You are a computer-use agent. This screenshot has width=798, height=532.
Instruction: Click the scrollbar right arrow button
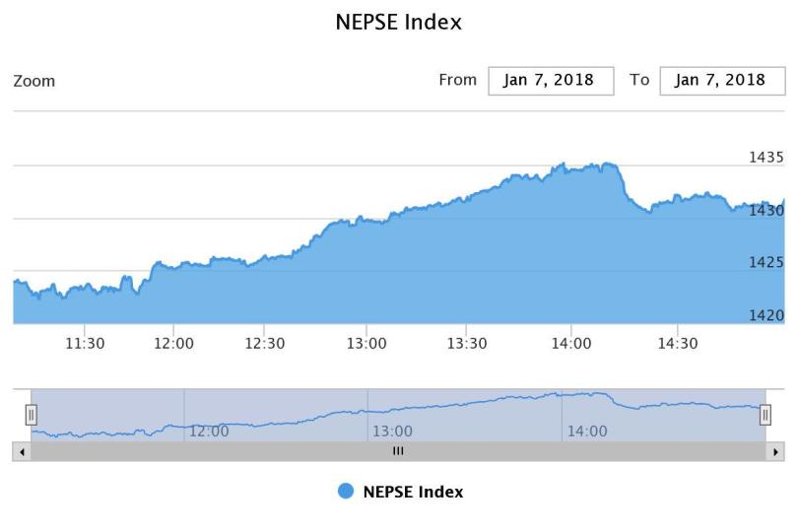pos(776,451)
